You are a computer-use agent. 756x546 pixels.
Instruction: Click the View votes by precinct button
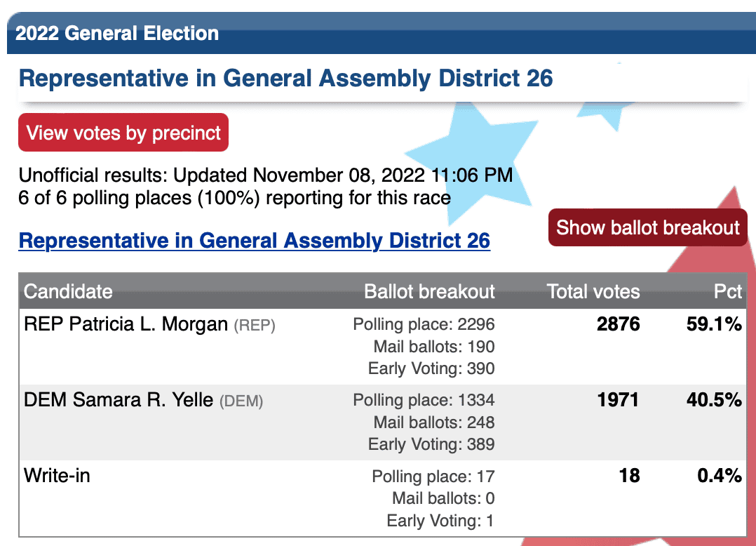click(123, 132)
